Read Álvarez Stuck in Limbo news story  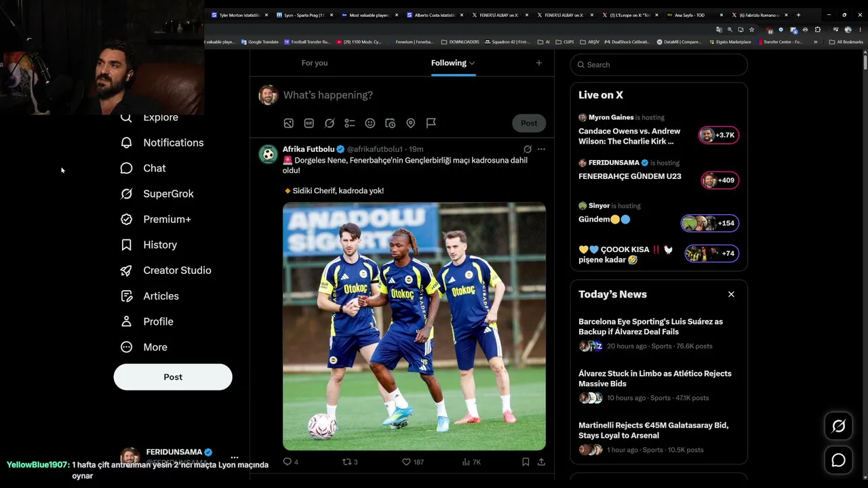(658, 386)
